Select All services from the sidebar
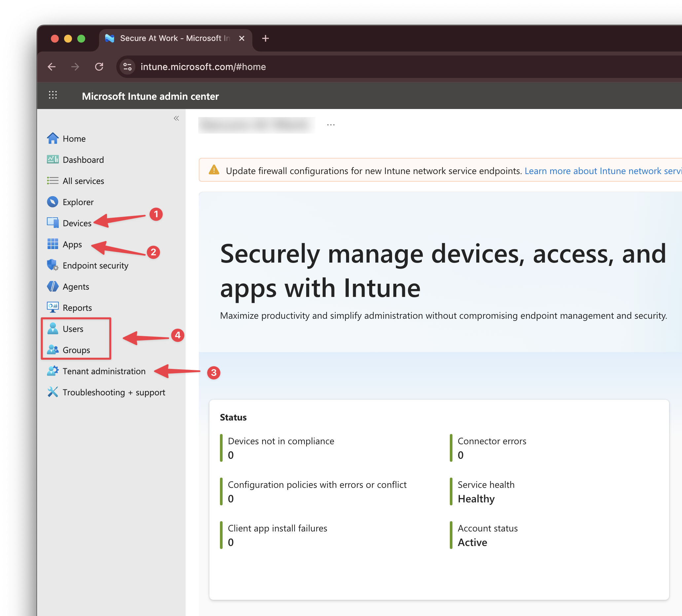 83,181
